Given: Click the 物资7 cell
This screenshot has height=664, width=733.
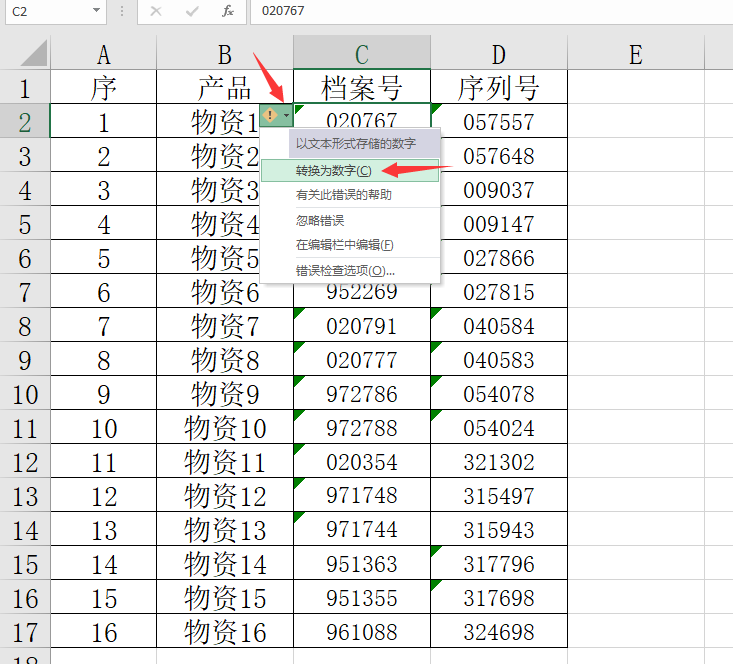Looking at the screenshot, I should [225, 325].
